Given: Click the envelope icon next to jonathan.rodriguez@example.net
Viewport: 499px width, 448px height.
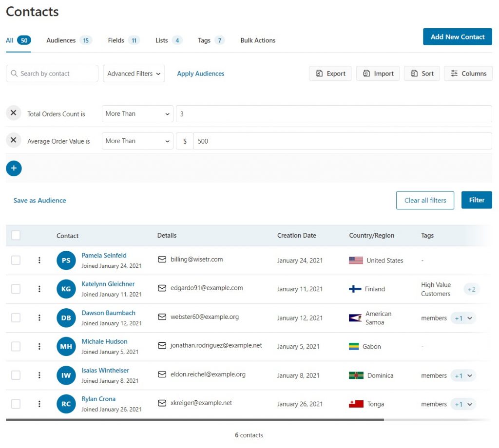Looking at the screenshot, I should tap(162, 346).
